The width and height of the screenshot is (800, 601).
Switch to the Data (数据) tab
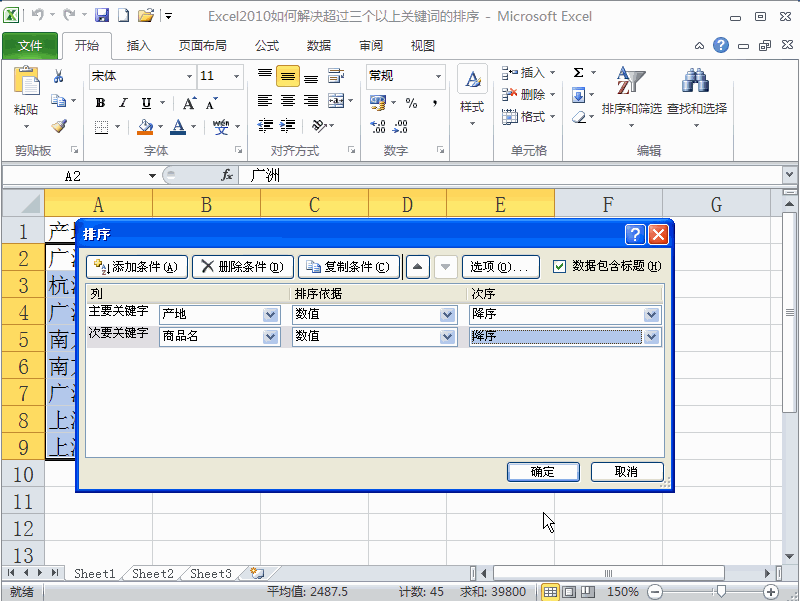(x=319, y=46)
